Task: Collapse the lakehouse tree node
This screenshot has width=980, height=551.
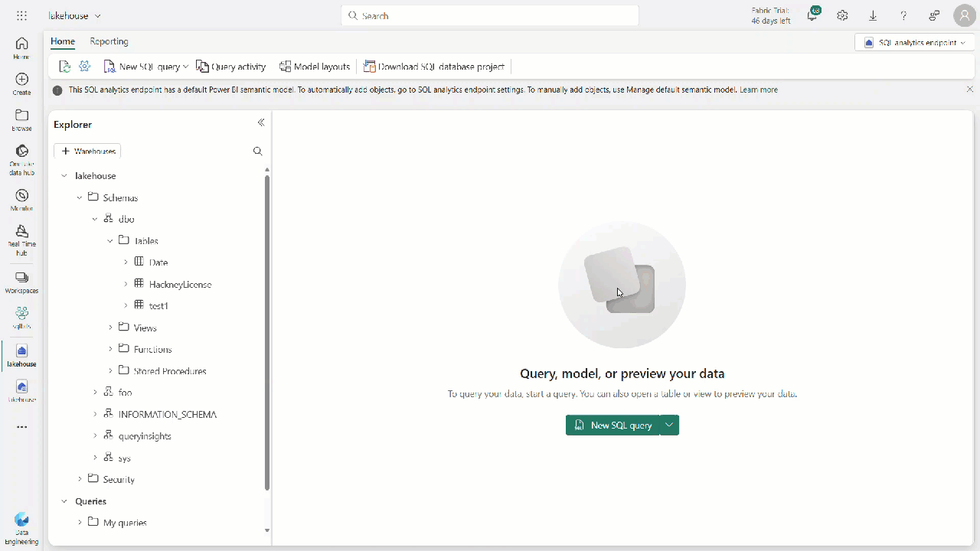Action: point(64,176)
